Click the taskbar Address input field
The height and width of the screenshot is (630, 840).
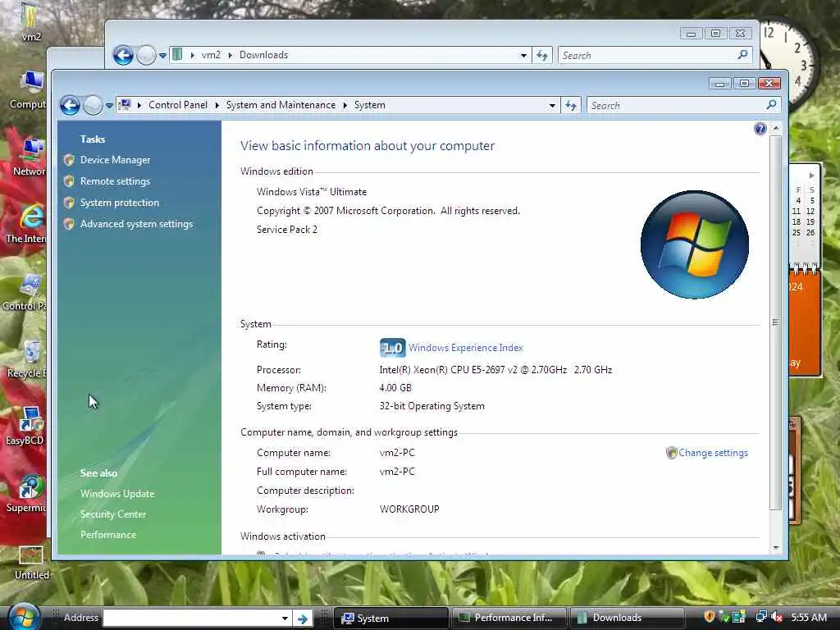[x=192, y=618]
